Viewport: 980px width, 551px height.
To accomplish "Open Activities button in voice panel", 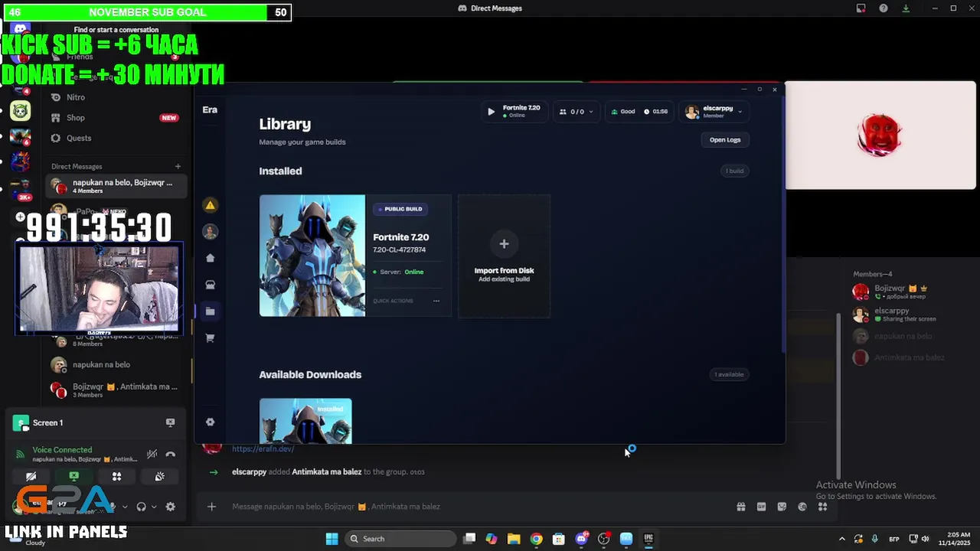I will pos(116,476).
